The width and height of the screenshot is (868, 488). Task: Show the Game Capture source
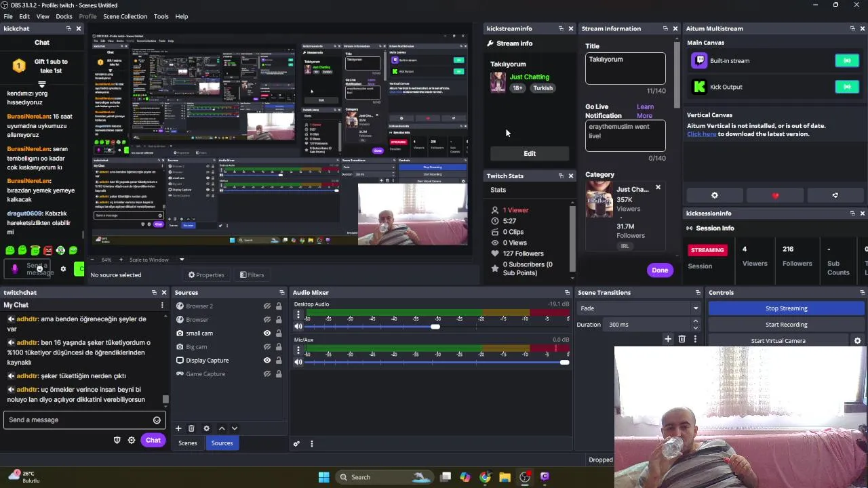[x=267, y=374]
